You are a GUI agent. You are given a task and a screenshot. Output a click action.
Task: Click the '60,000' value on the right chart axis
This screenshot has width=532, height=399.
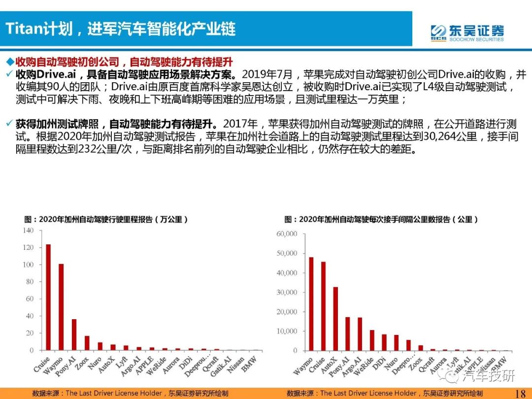(287, 234)
